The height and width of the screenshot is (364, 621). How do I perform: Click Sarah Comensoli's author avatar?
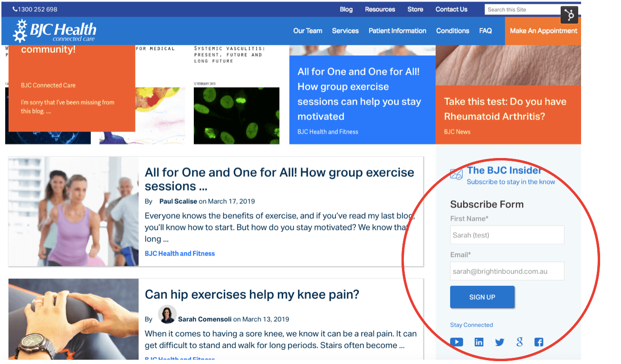coord(167,314)
